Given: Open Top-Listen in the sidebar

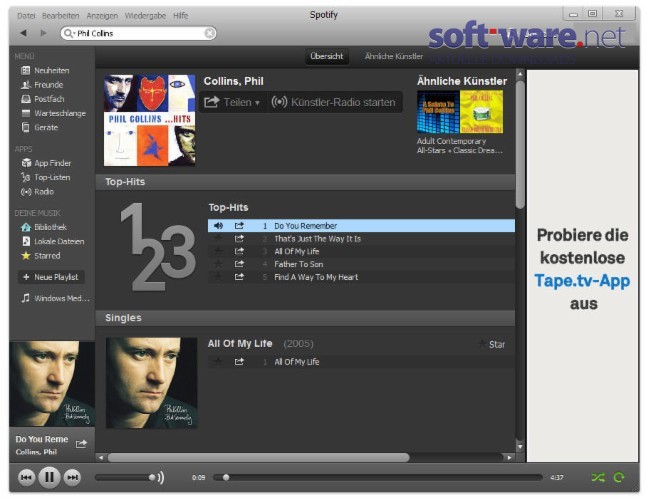Looking at the screenshot, I should tap(46, 178).
